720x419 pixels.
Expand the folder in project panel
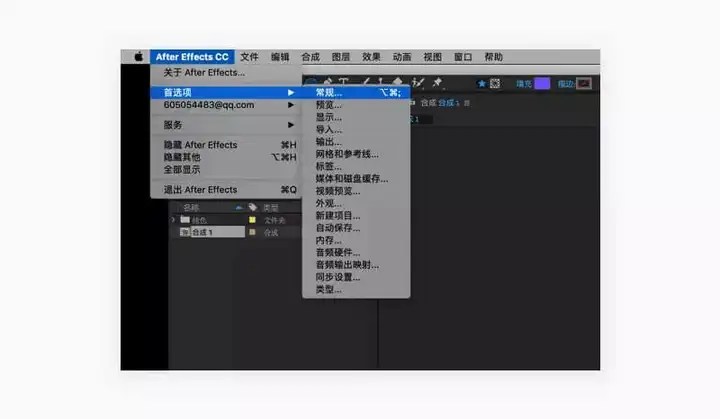click(x=173, y=220)
